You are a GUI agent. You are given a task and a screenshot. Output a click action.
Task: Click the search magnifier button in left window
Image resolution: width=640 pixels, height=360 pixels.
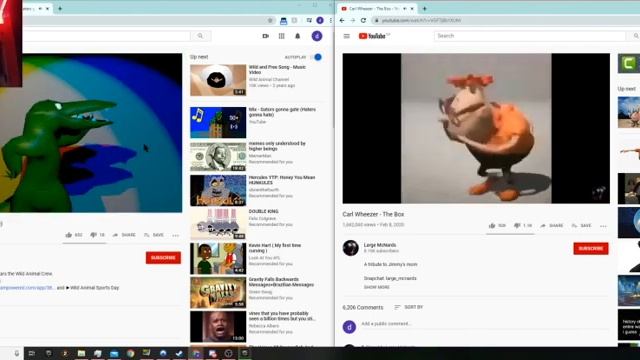point(200,36)
